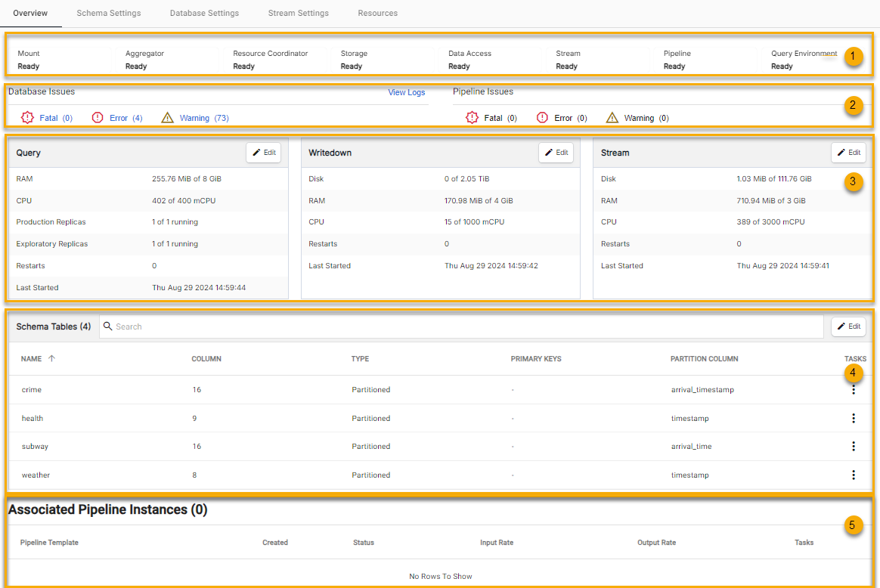Click the Fatal issues icon under Database Issues
The width and height of the screenshot is (880, 588).
pyautogui.click(x=26, y=117)
